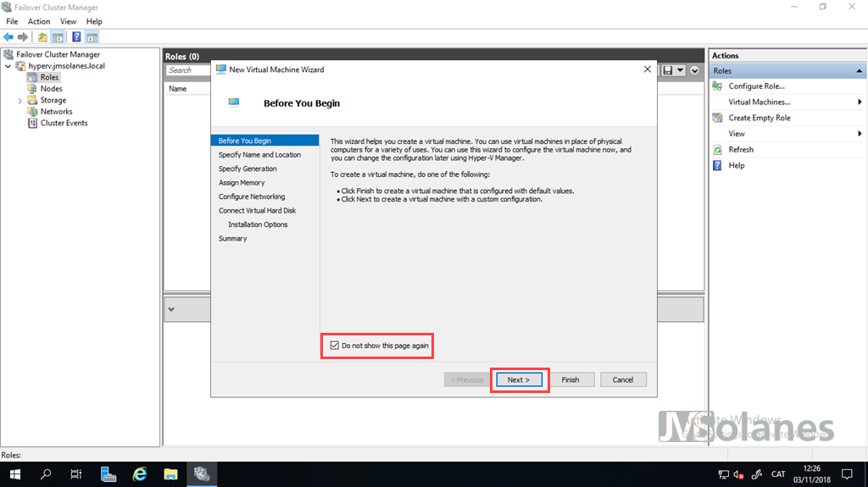
Task: Click the taskbar search magnifier icon
Action: tap(46, 474)
